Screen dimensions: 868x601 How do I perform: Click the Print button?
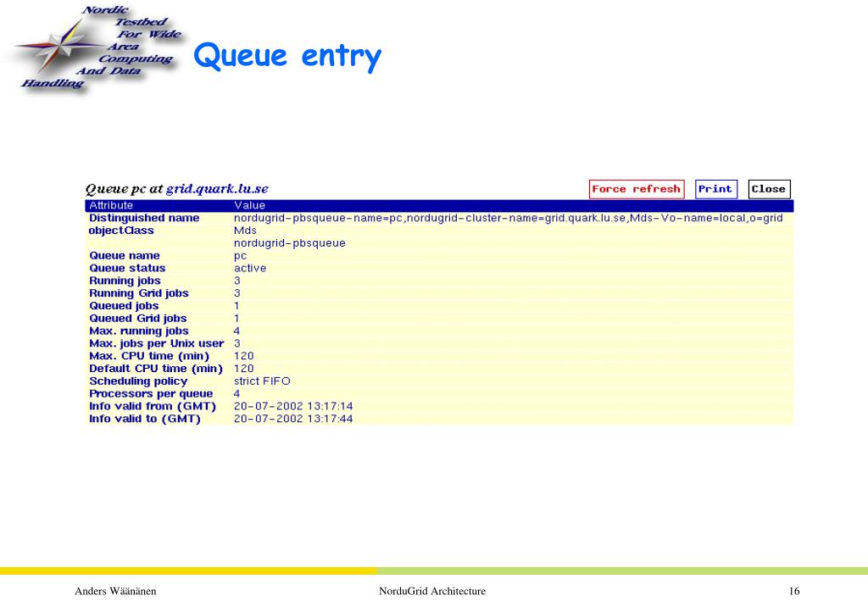[x=715, y=189]
